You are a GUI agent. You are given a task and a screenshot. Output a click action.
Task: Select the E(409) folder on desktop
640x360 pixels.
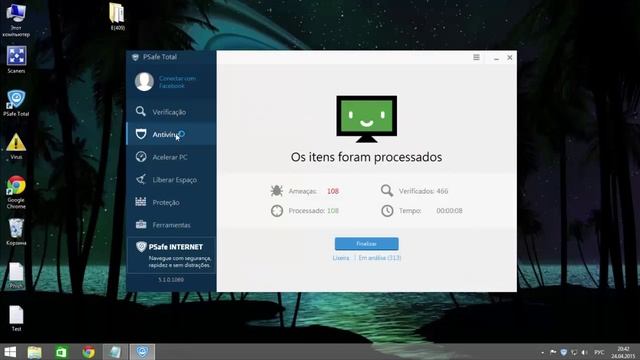pyautogui.click(x=117, y=17)
